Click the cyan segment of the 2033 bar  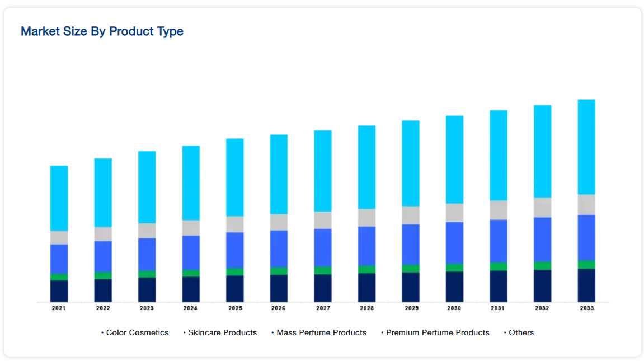tap(586, 147)
